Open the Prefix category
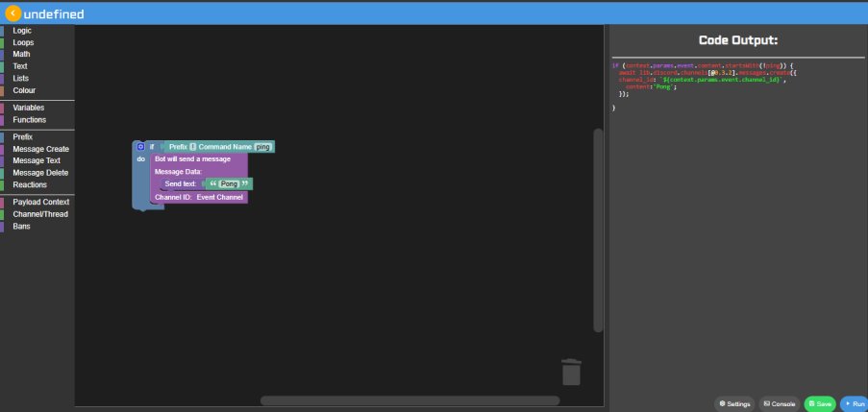868x412 pixels. (x=23, y=137)
